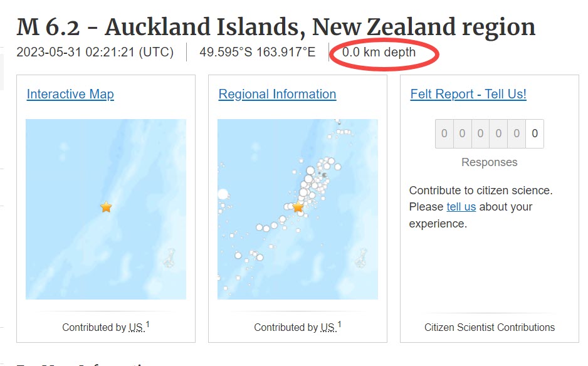This screenshot has height=366, width=588.
Task: Click the star epicenter on Regional map
Action: pos(298,207)
